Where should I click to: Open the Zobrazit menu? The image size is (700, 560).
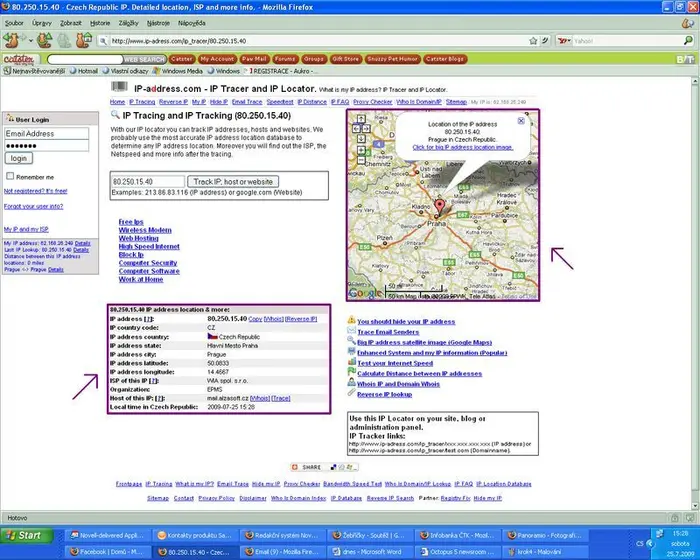(x=71, y=23)
